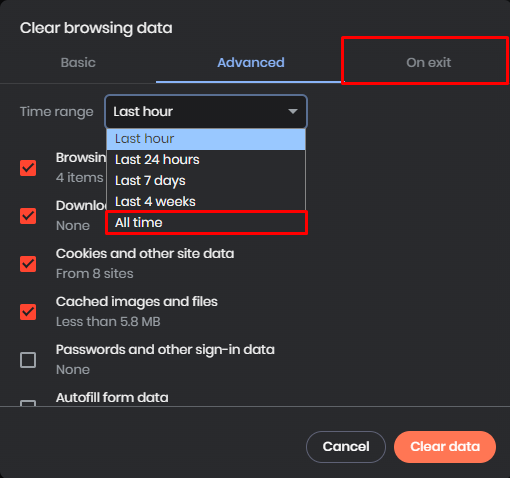This screenshot has width=510, height=478.
Task: Click the Cached images and files label
Action: click(137, 302)
